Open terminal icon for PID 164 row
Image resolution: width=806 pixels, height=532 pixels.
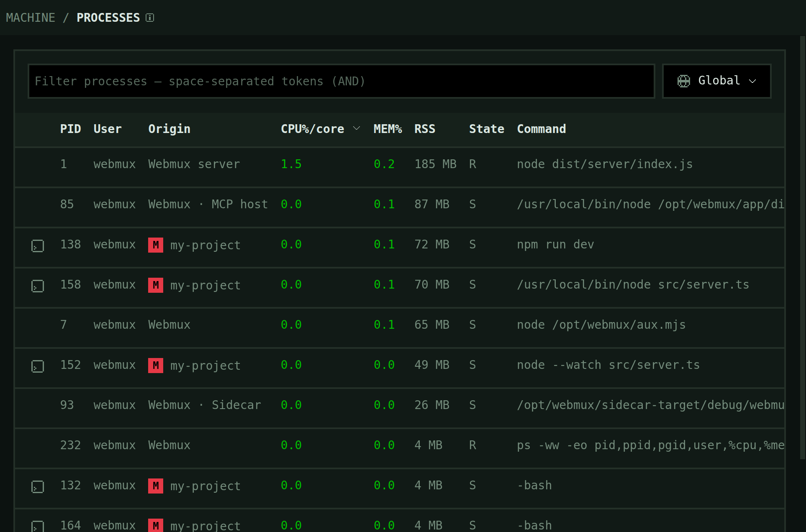38,526
